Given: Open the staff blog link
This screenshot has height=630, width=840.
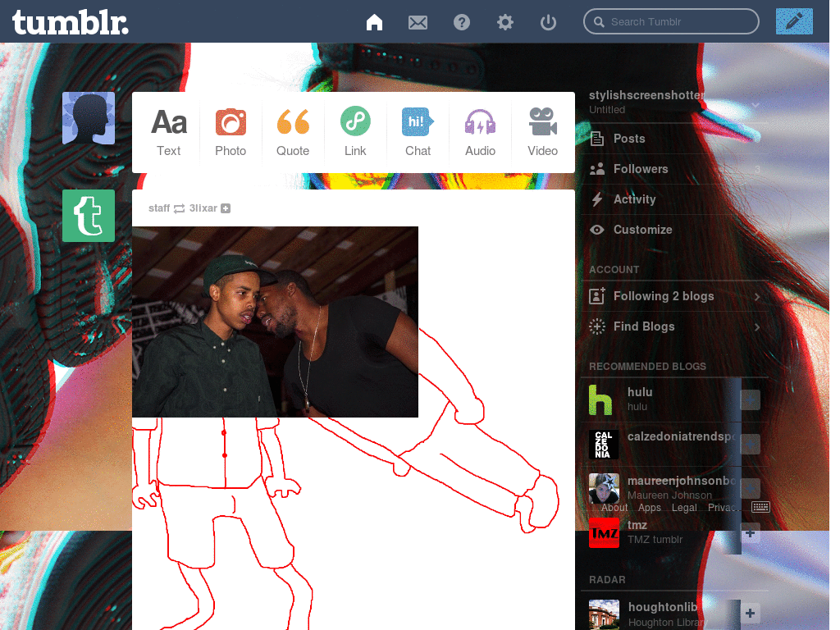Looking at the screenshot, I should pos(159,208).
